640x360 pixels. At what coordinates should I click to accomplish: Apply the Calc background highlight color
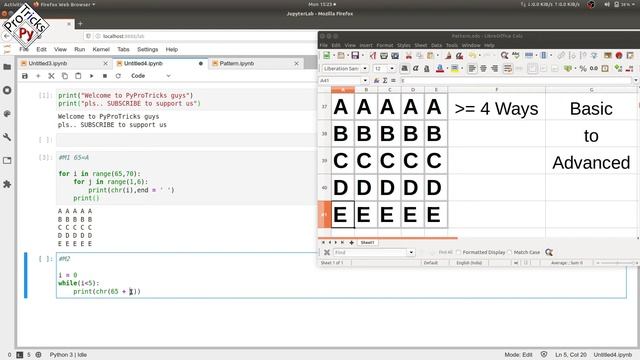454,69
